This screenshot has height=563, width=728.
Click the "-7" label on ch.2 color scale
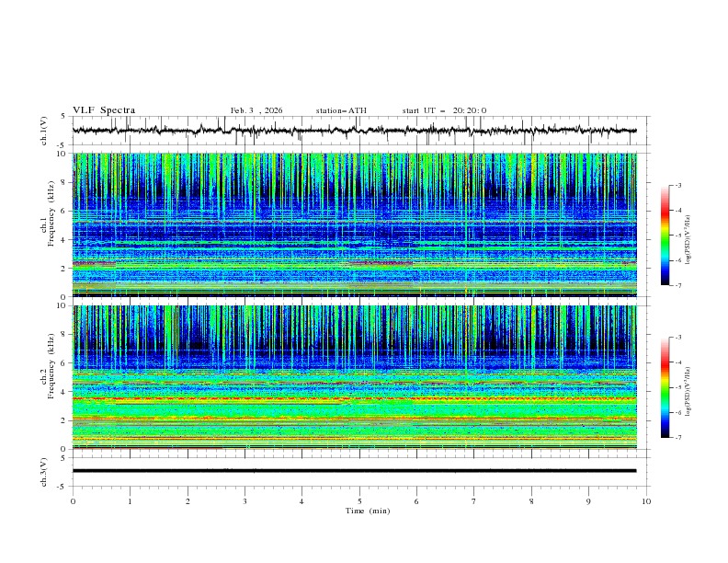coord(677,437)
